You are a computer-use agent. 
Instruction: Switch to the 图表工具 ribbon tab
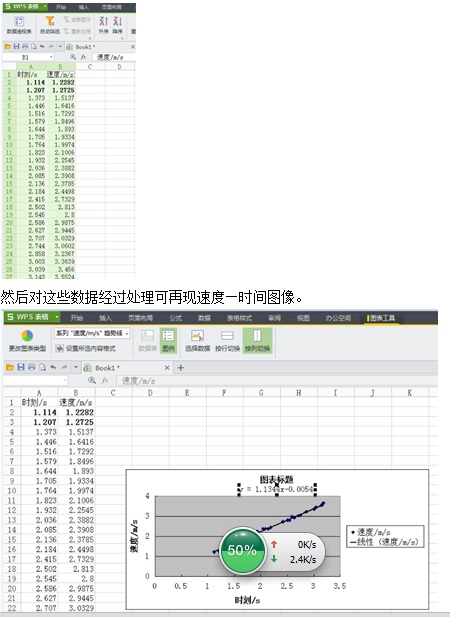[381, 318]
